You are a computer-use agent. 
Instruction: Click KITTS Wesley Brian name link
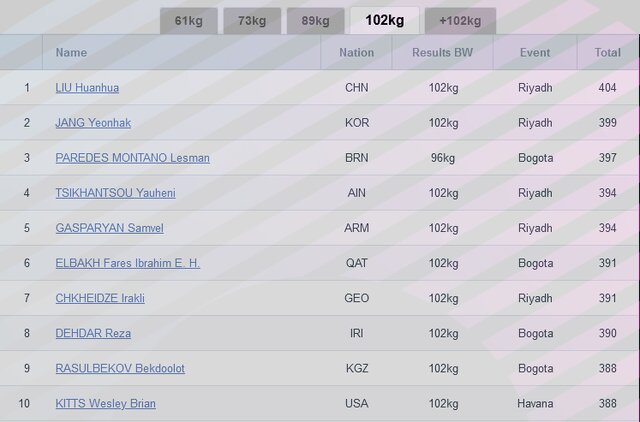coord(105,403)
